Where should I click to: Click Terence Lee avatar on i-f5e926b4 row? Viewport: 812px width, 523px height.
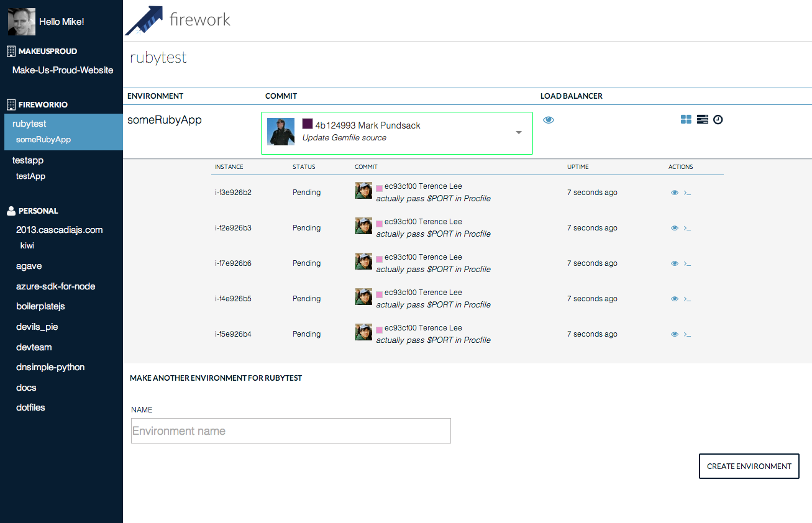click(363, 332)
